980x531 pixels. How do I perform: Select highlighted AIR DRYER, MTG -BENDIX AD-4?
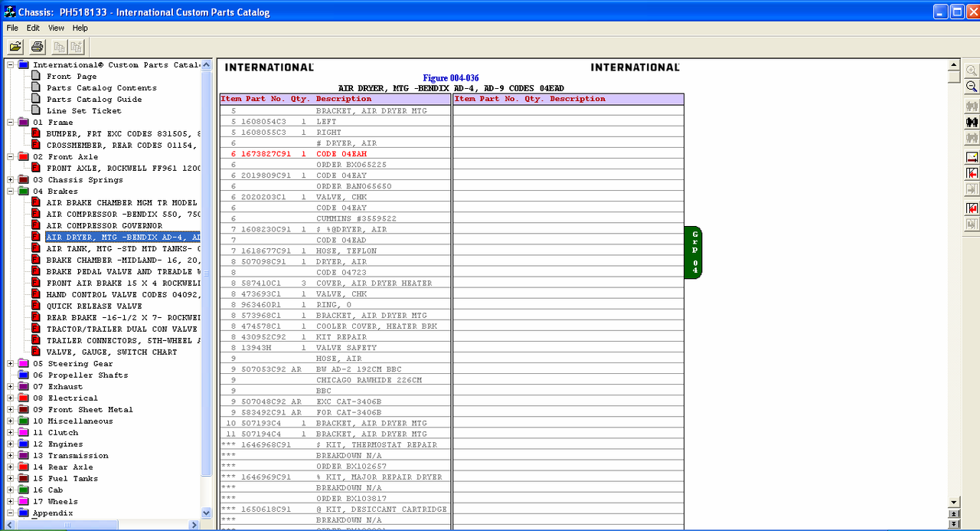[x=123, y=238]
